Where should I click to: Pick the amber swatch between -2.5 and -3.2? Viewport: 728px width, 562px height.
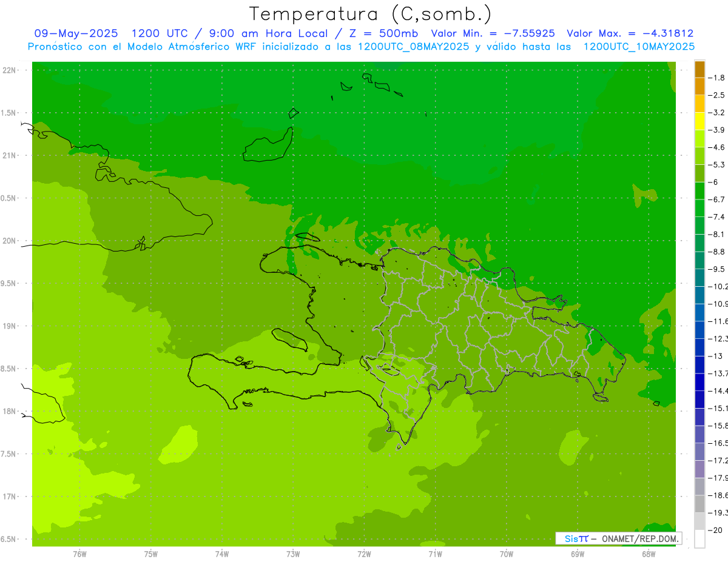[699, 104]
